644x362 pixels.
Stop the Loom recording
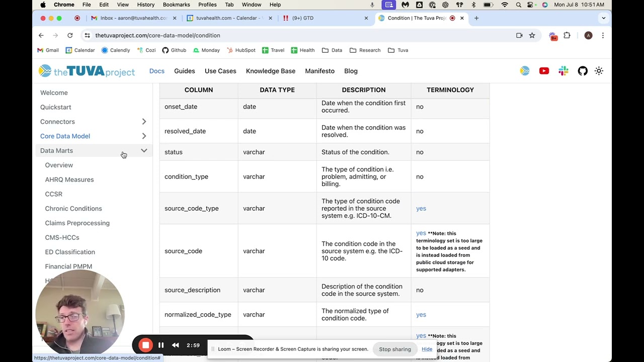pyautogui.click(x=145, y=345)
